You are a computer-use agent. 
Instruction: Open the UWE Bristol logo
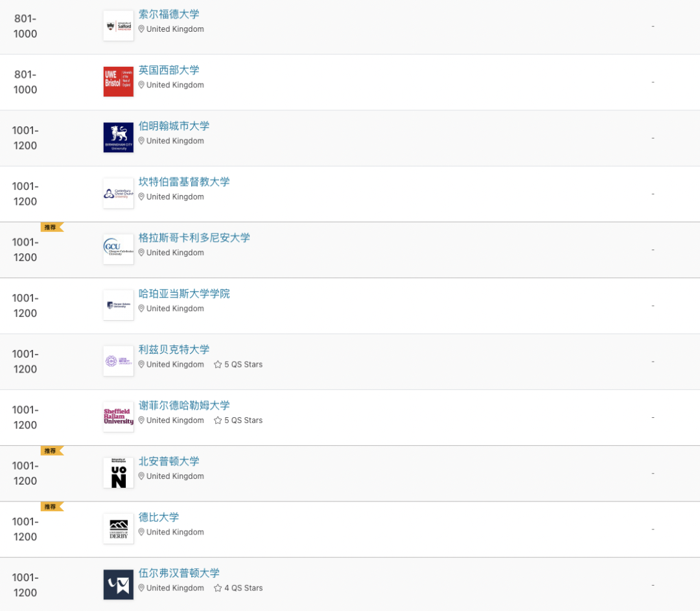[119, 82]
